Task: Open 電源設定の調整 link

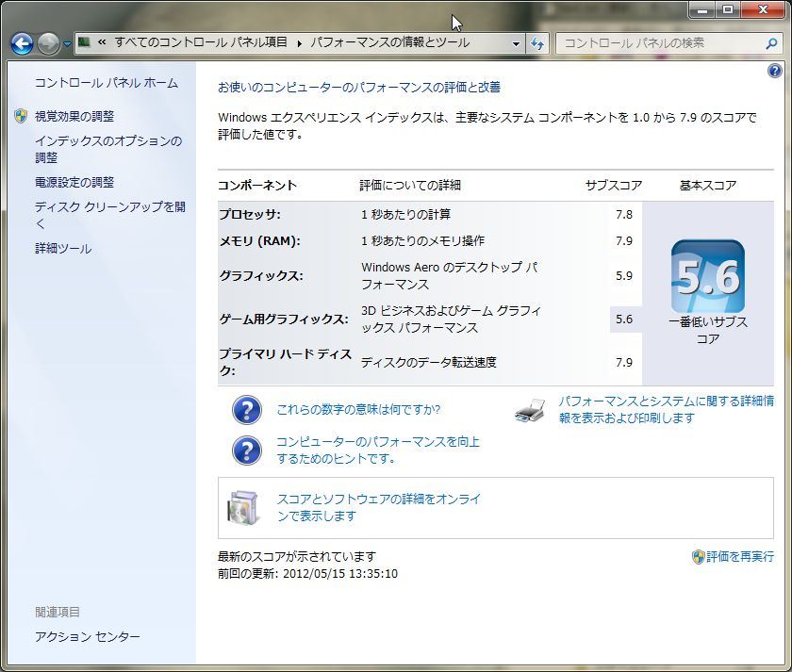Action: 74,182
